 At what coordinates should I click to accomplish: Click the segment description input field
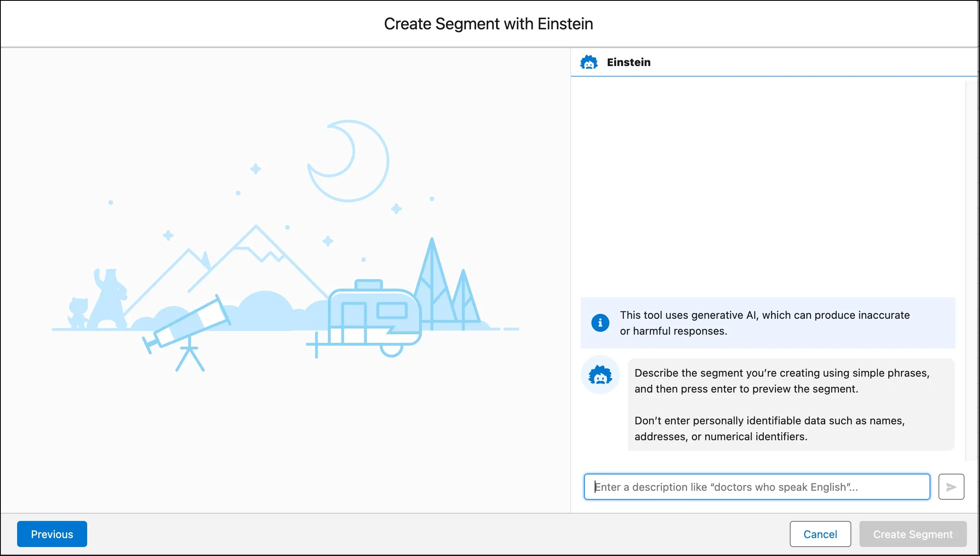(757, 487)
